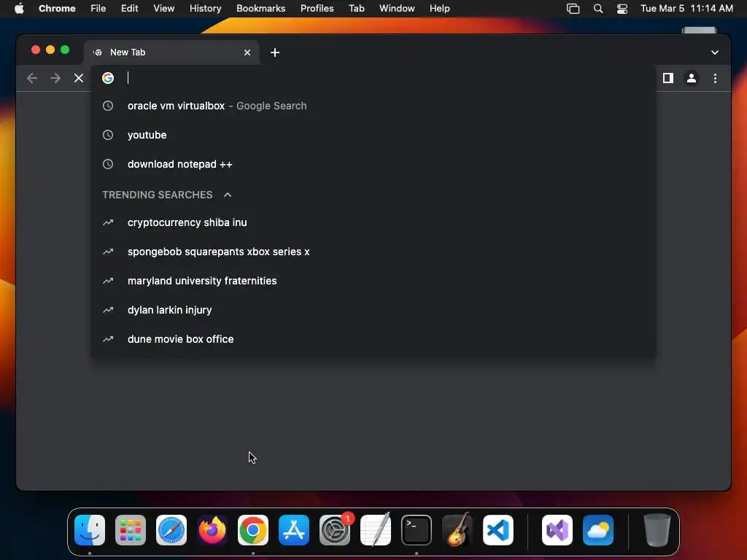Open the Apple menu
Viewport: 747px width, 560px height.
coord(19,9)
